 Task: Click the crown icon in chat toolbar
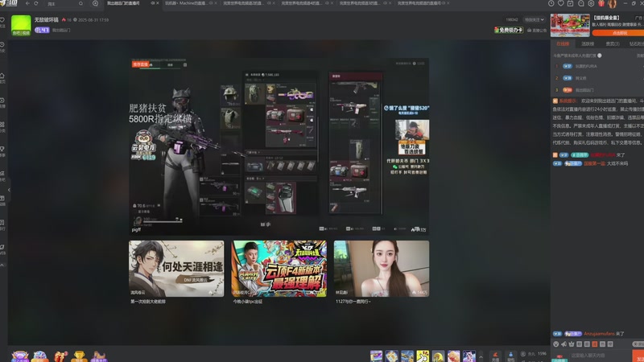572,344
